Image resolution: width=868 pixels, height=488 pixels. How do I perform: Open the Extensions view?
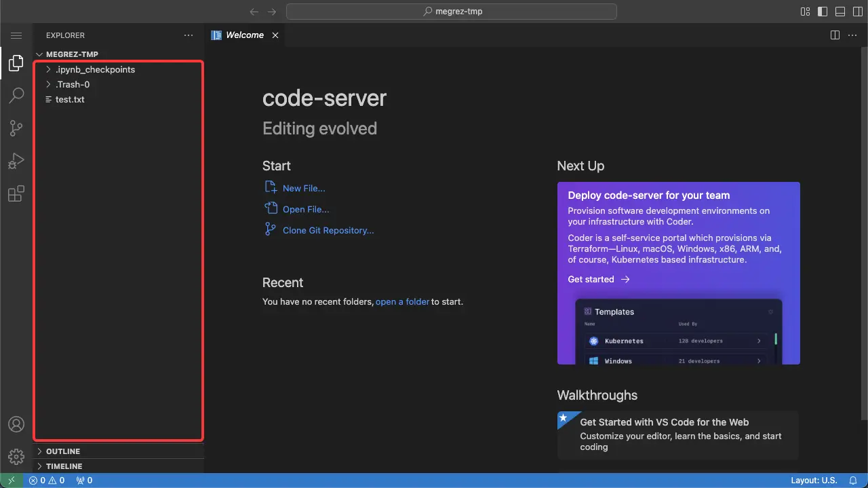click(x=16, y=193)
